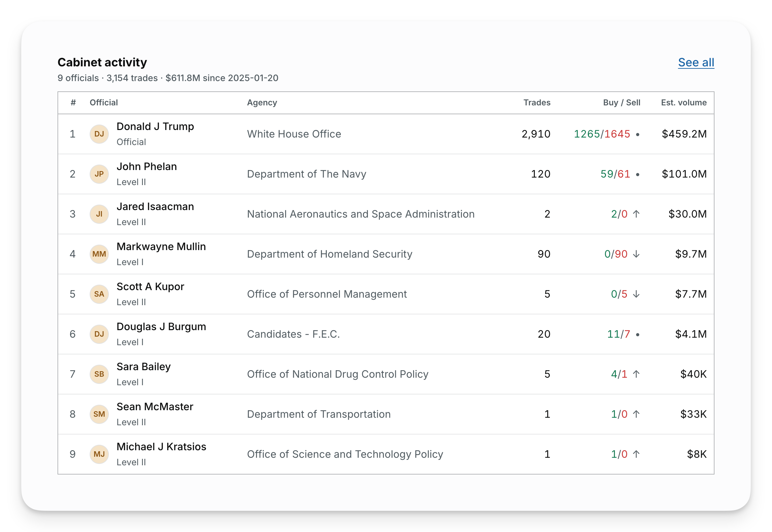Click the up arrow in Jared Isaacman's row
The width and height of the screenshot is (772, 532).
pos(636,214)
